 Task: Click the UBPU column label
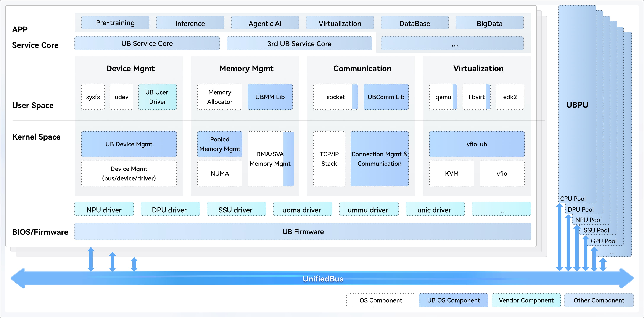coord(577,105)
